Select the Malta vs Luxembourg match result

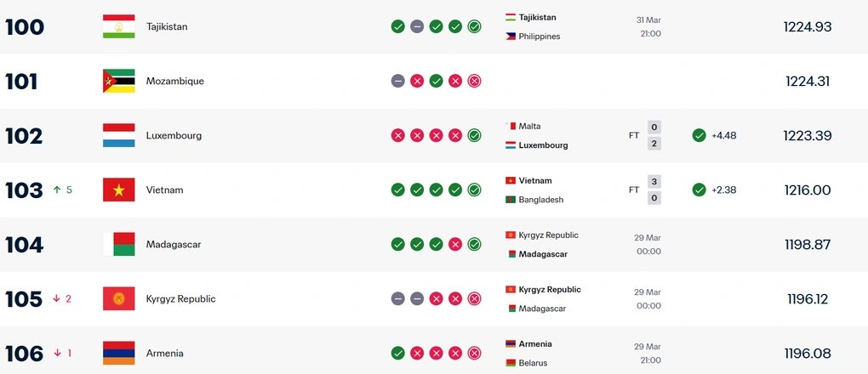(x=583, y=135)
